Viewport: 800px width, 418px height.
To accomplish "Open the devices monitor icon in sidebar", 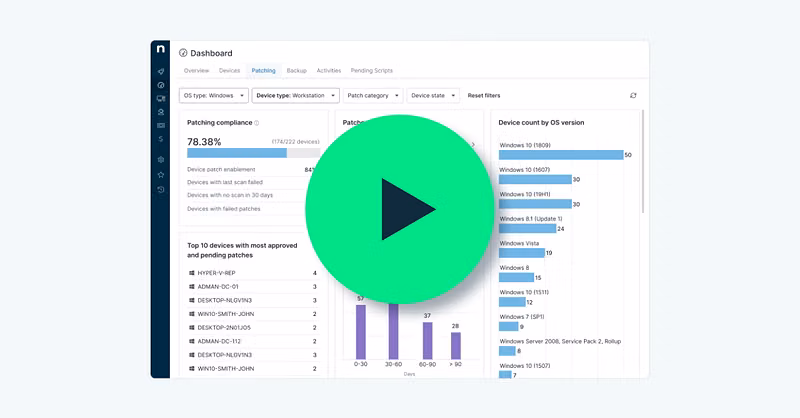I will tap(161, 98).
